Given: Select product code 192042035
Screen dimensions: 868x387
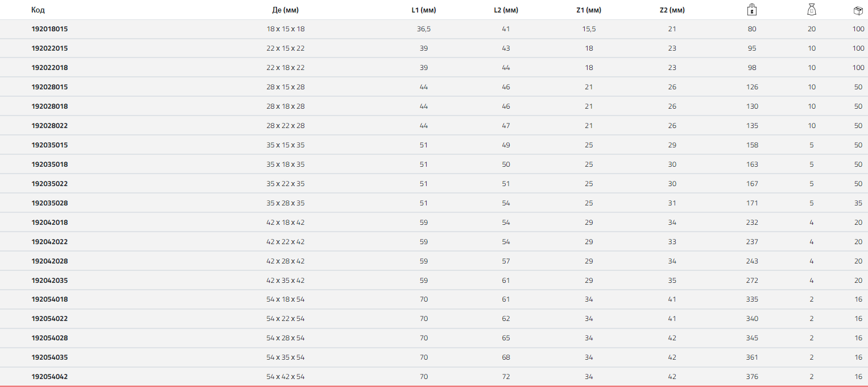Looking at the screenshot, I should 49,281.
